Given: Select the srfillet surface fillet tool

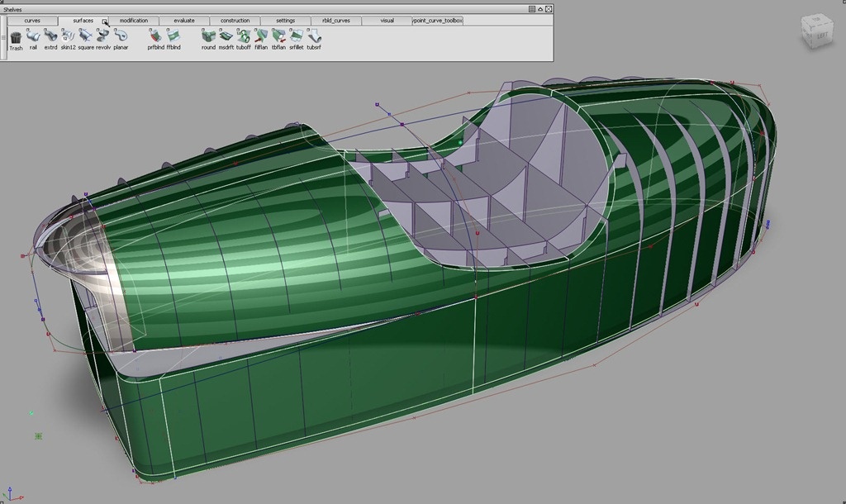Looking at the screenshot, I should pos(296,36).
